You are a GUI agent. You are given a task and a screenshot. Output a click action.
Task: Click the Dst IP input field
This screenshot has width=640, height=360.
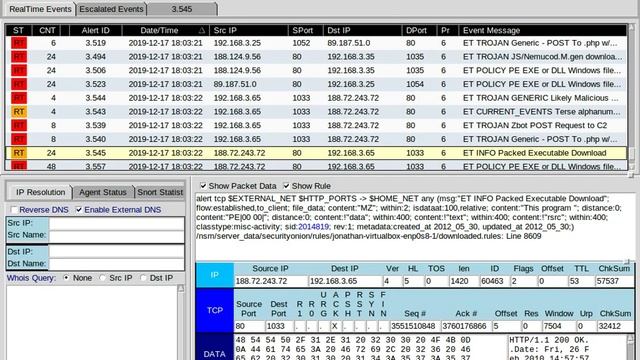tap(116, 251)
